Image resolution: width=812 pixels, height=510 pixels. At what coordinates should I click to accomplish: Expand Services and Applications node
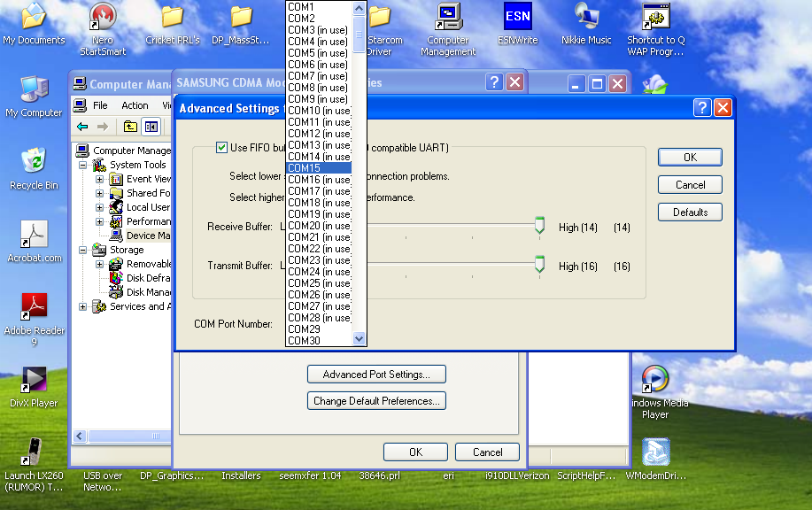pyautogui.click(x=83, y=306)
